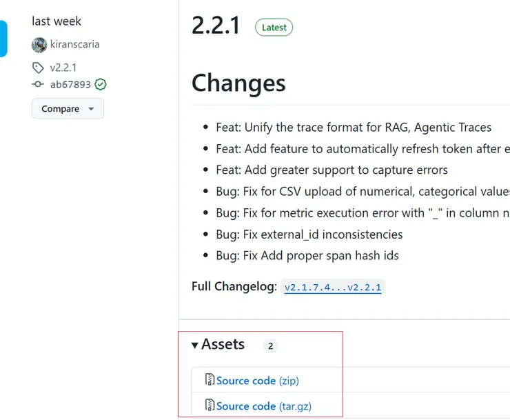The width and height of the screenshot is (510, 420).
Task: Click the commit icon beside ab67893
Action: pyautogui.click(x=38, y=84)
